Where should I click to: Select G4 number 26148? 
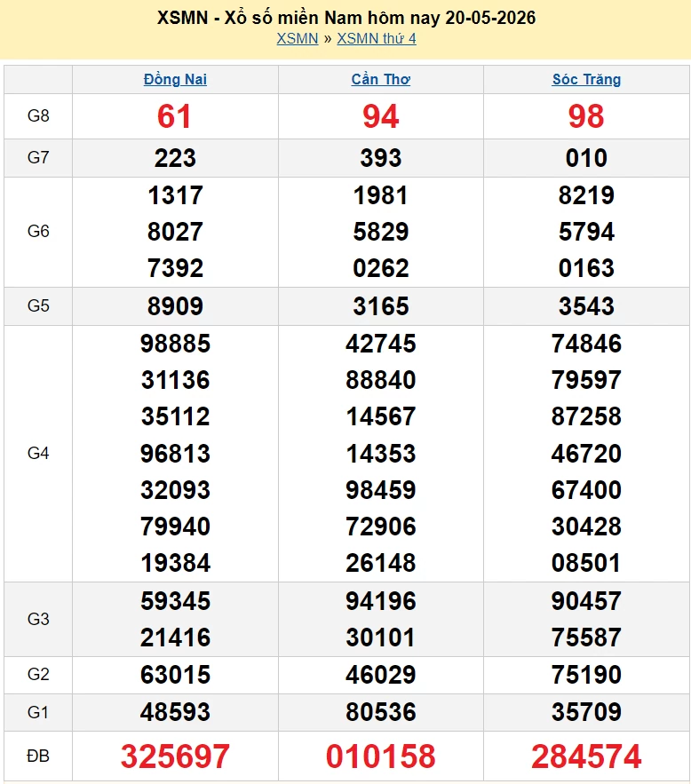point(381,564)
